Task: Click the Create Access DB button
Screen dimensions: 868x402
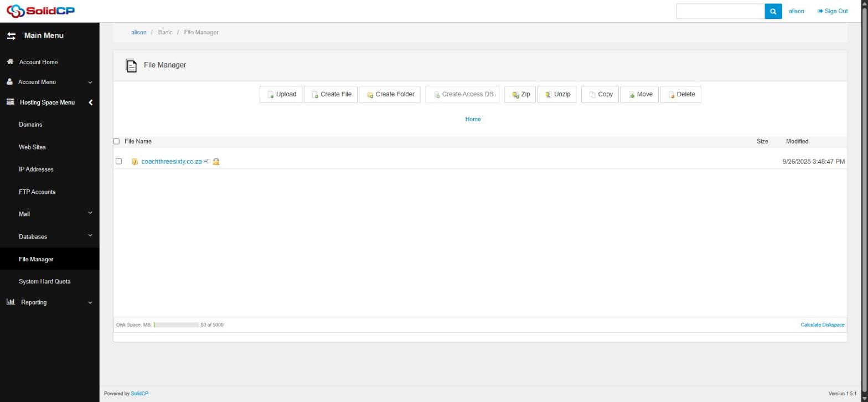Action: pyautogui.click(x=462, y=94)
